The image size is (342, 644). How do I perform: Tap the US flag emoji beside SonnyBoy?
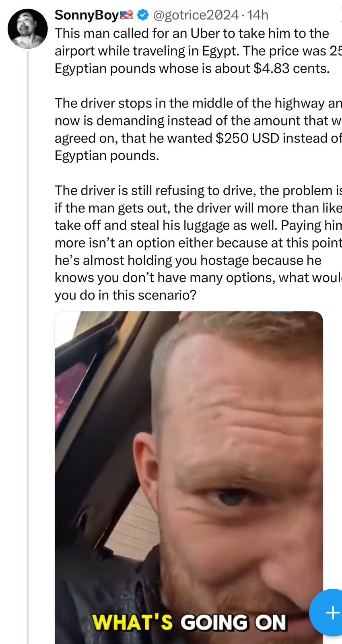126,15
